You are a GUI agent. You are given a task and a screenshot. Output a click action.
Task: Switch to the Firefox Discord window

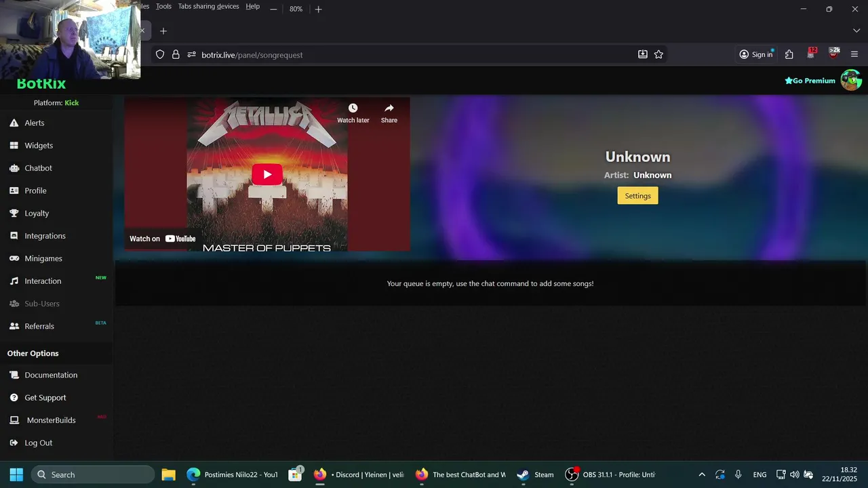click(x=359, y=474)
